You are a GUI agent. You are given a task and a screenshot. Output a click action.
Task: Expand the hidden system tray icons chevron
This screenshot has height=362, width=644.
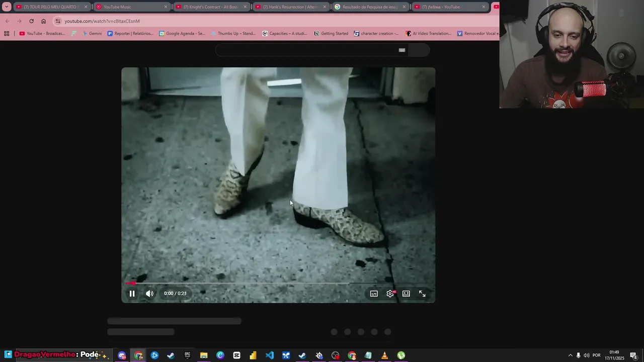click(x=570, y=355)
